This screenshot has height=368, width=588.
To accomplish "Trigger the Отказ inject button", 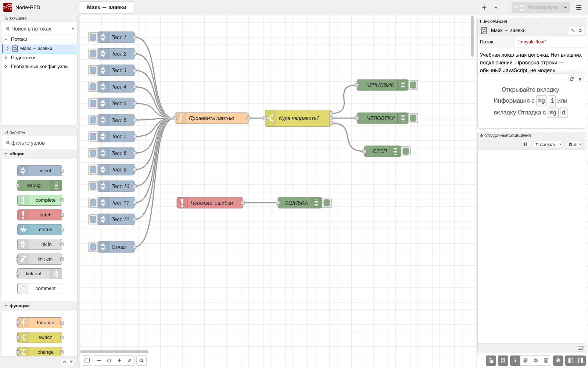I will (93, 247).
